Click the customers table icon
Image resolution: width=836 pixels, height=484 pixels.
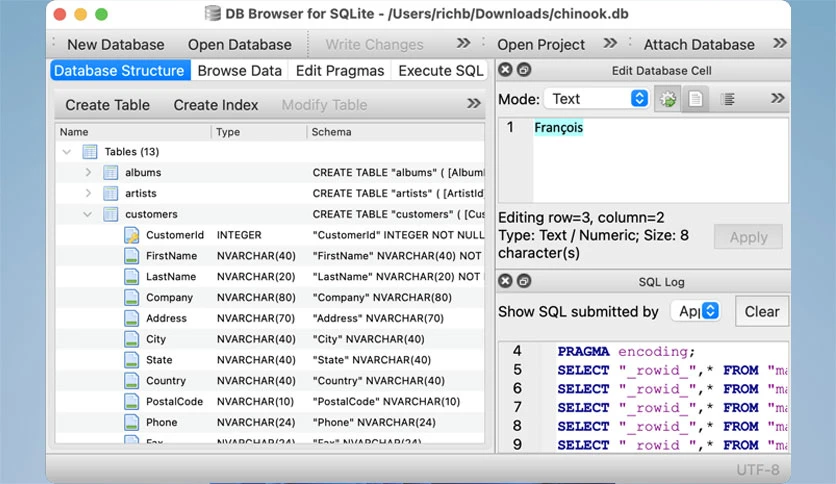pyautogui.click(x=110, y=214)
